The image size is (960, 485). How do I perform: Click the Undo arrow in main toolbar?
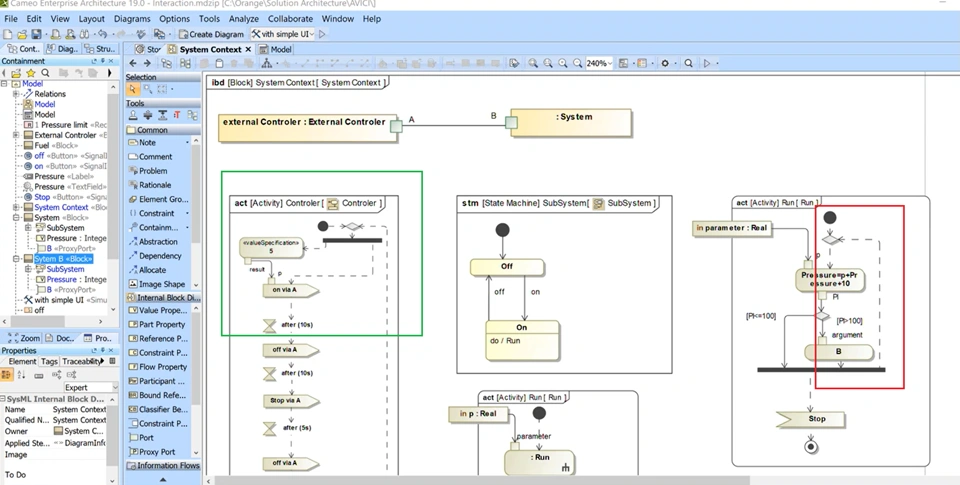(x=102, y=34)
